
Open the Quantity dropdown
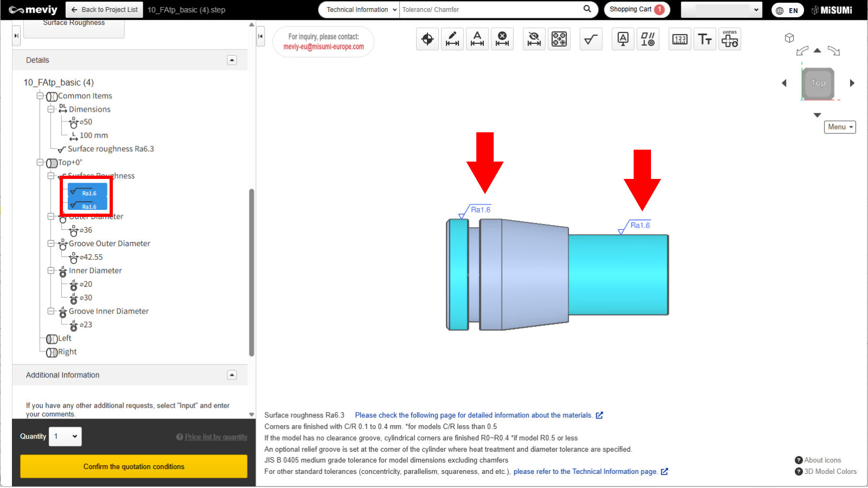pyautogui.click(x=65, y=436)
